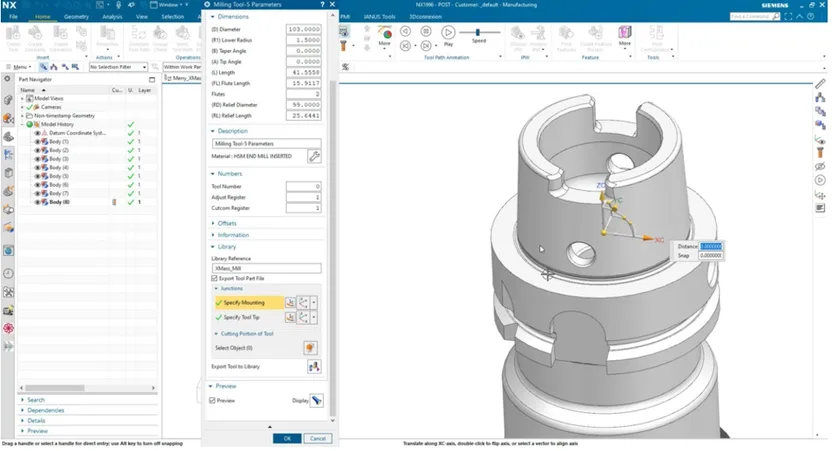Click the Play tool path animation button
The width and height of the screenshot is (840, 451).
[448, 33]
